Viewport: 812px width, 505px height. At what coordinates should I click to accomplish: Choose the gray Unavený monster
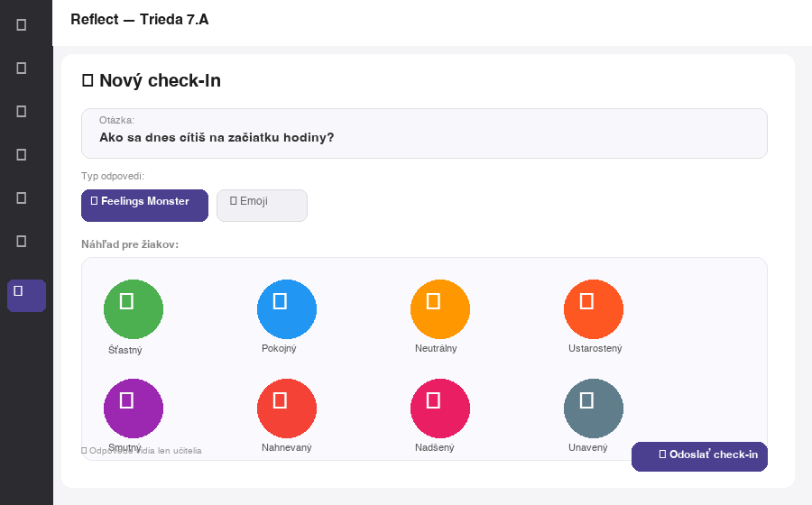click(x=594, y=409)
